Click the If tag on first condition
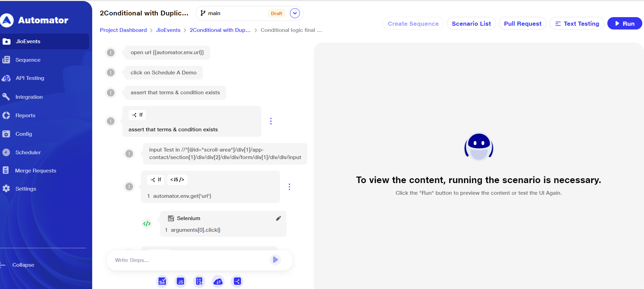The image size is (644, 289). click(x=137, y=115)
